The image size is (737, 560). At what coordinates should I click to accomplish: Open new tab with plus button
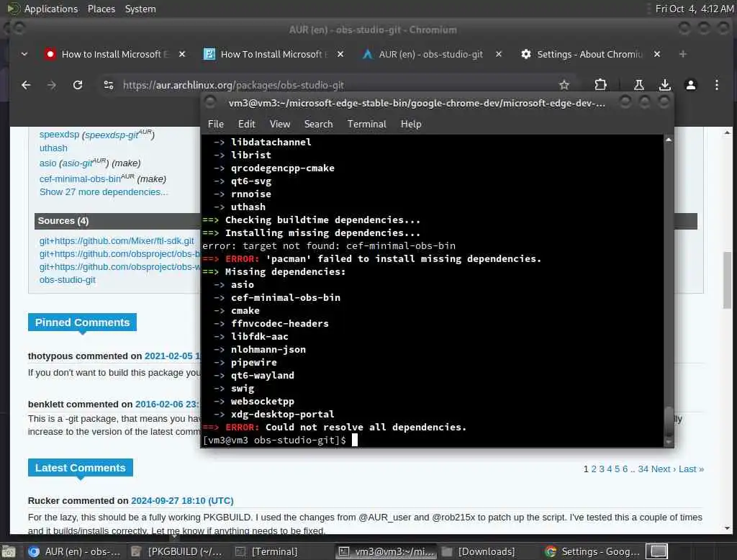tap(683, 54)
